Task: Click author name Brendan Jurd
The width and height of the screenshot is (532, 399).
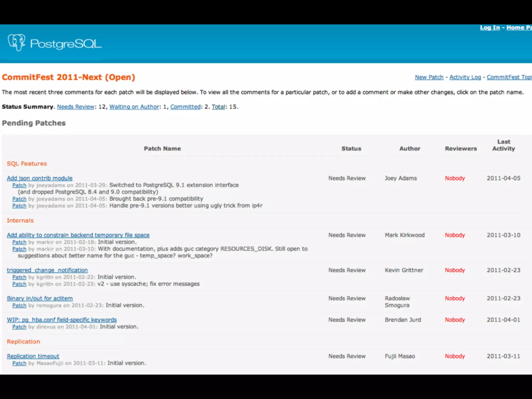Action: click(x=403, y=320)
